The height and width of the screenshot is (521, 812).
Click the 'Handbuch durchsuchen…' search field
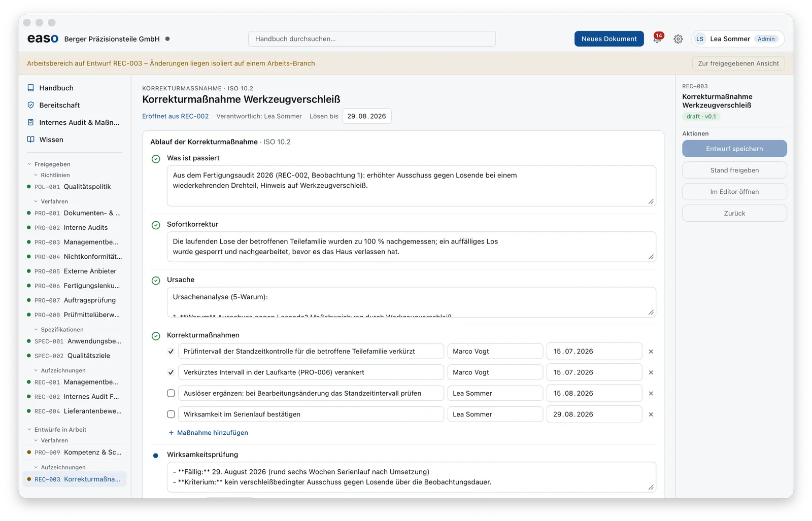click(372, 39)
